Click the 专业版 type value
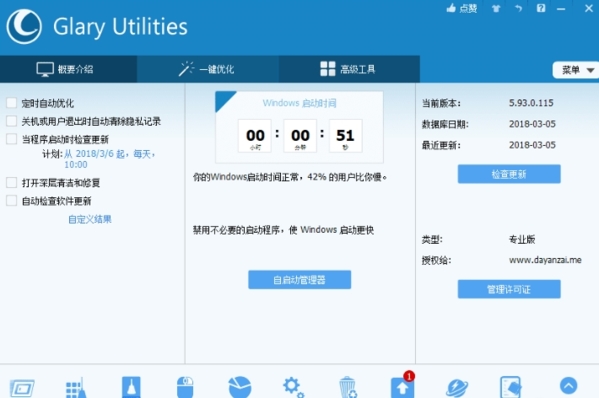The image size is (599, 398). [522, 239]
